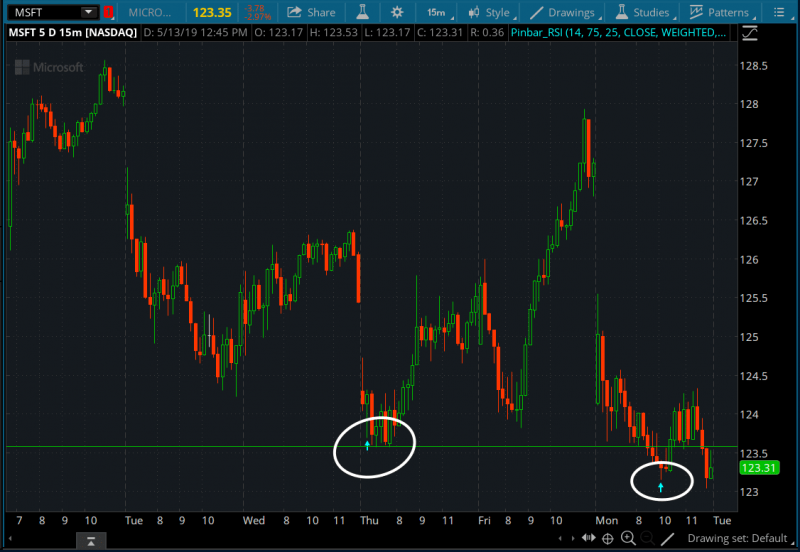Click the 128.5 price axis label
800x552 pixels.
754,66
